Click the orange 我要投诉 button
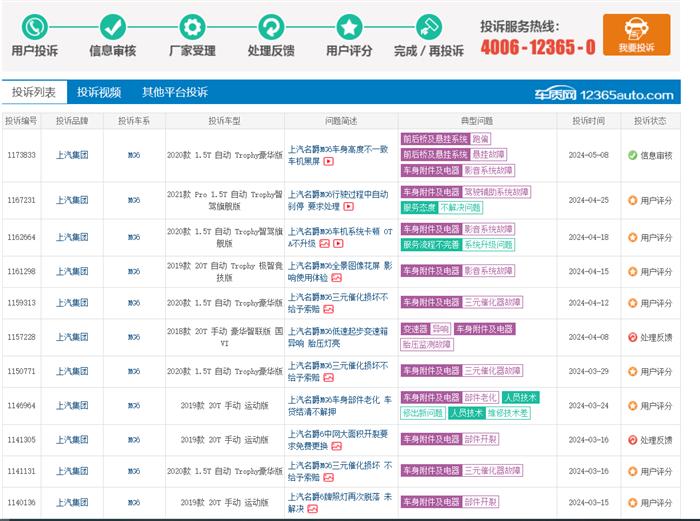 point(637,34)
